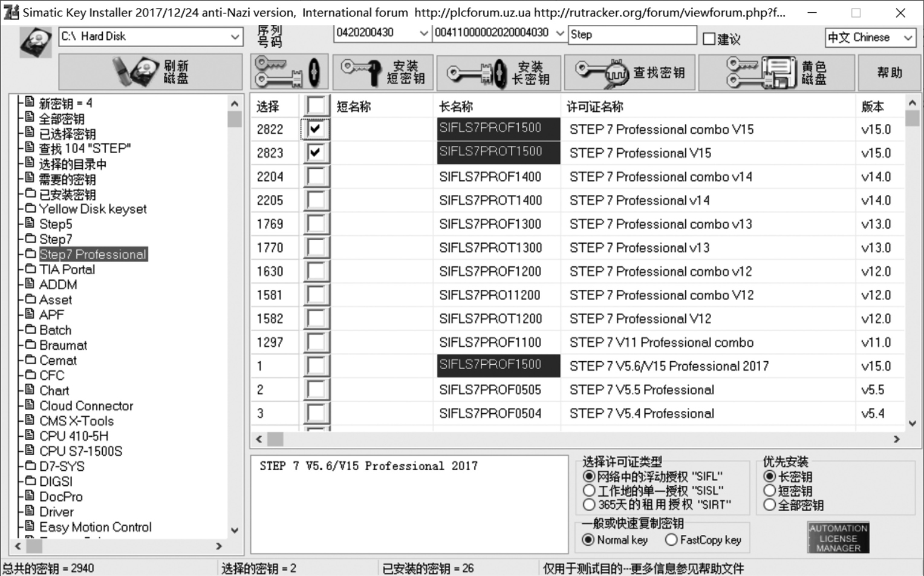This screenshot has width=924, height=576.
Task: Select 全部密钥 (all keys) priority radio button
Action: click(770, 505)
